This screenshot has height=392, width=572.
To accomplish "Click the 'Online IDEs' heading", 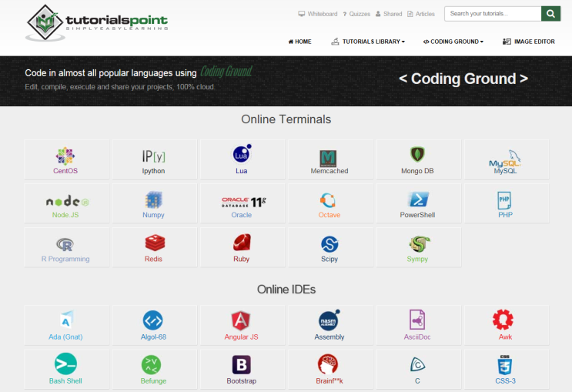I will point(286,290).
